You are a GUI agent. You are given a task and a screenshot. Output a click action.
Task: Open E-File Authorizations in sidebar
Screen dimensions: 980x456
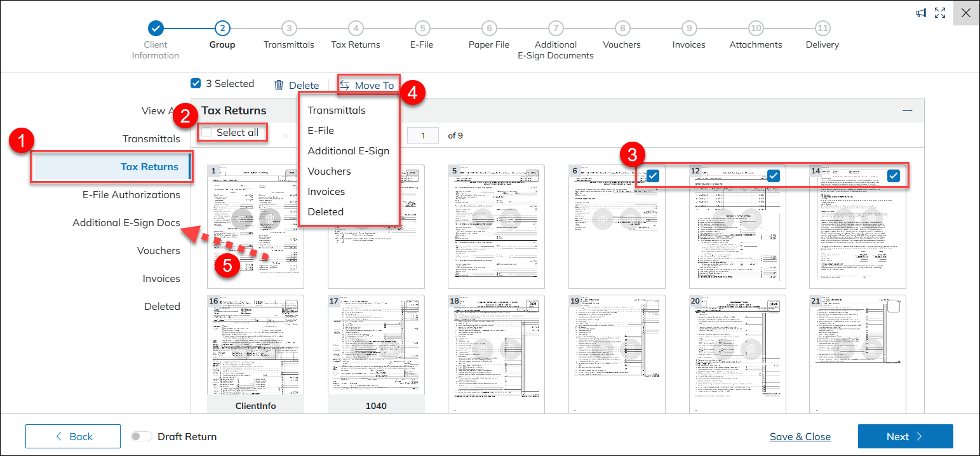[131, 195]
